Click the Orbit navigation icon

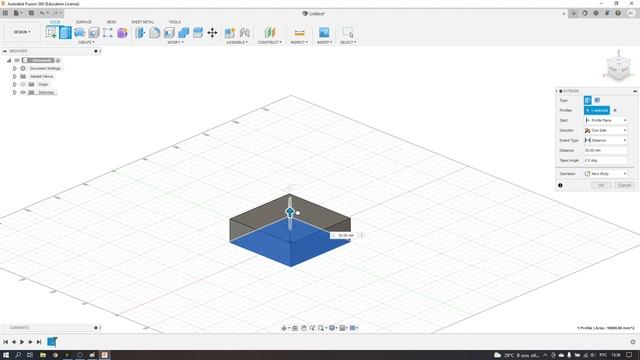coord(284,328)
